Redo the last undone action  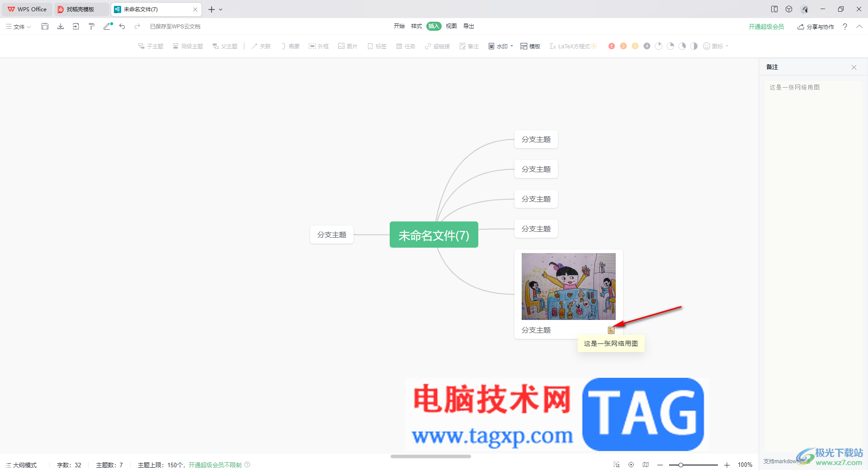[x=137, y=26]
